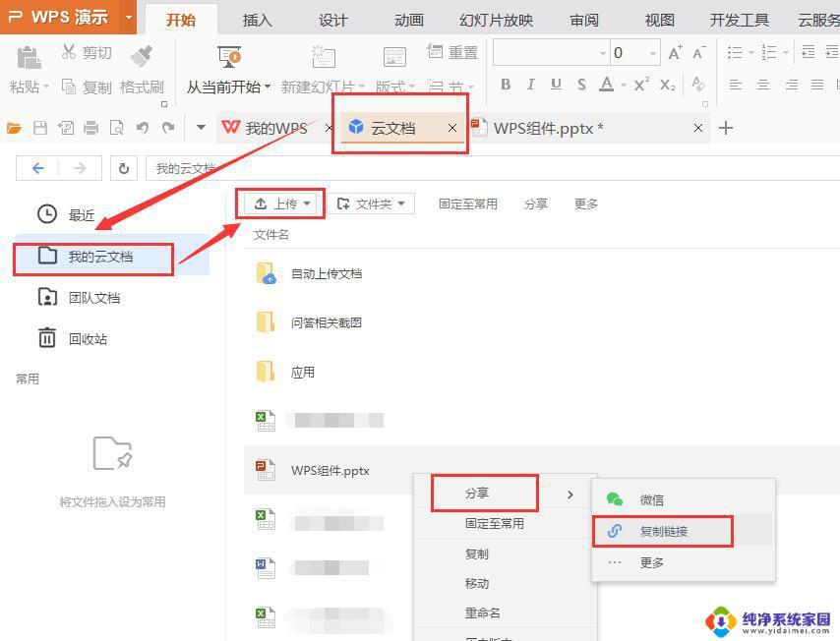Open the Recycle Bin in sidebar
Image resolution: width=840 pixels, height=641 pixels.
click(x=87, y=339)
